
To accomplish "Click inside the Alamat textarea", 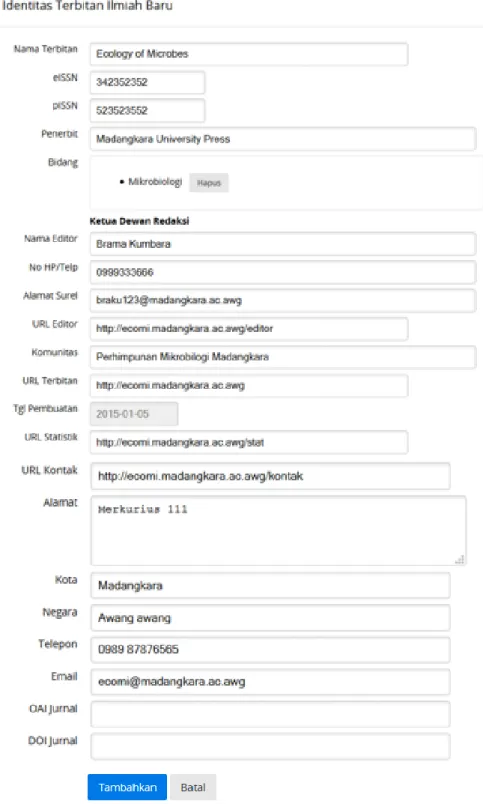I will click(x=278, y=530).
